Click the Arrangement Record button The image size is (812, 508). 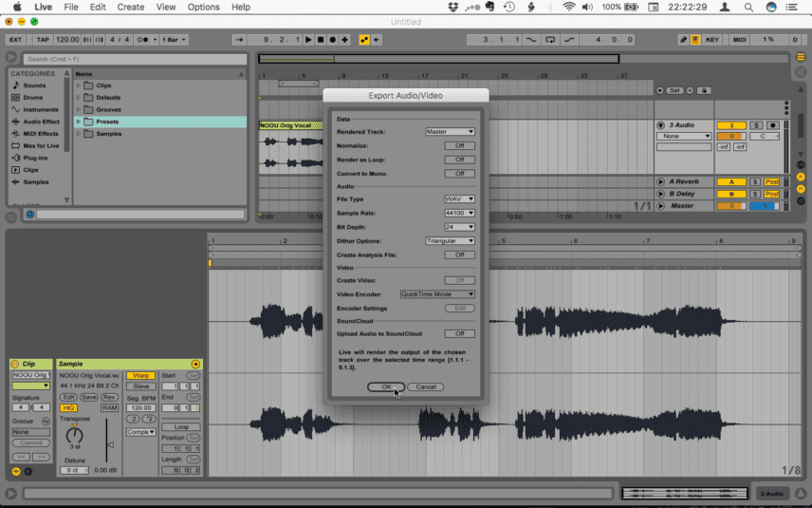click(x=332, y=39)
